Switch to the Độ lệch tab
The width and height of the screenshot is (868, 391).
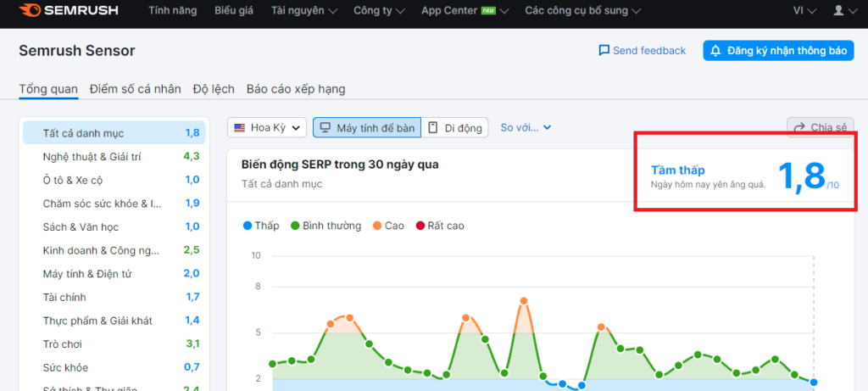pos(214,89)
